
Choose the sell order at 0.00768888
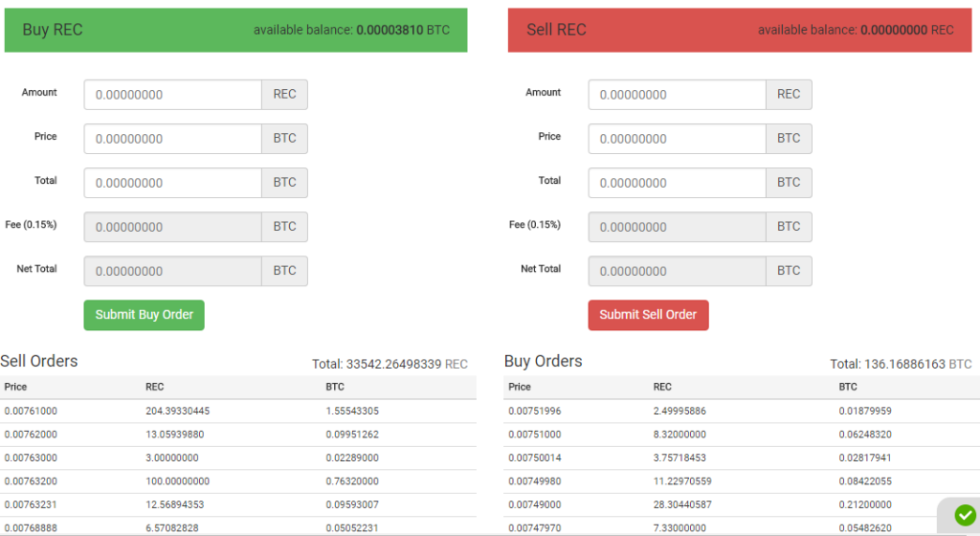pos(31,526)
